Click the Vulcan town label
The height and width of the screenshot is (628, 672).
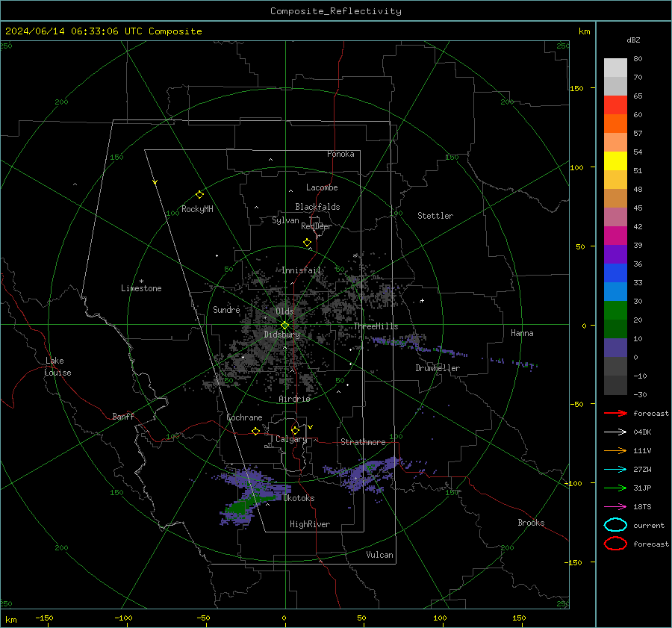coord(379,555)
